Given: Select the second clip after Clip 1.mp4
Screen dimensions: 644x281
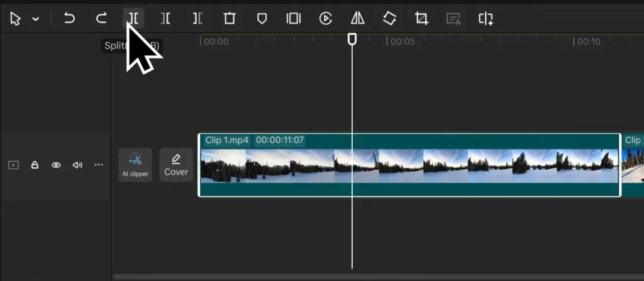Looking at the screenshot, I should [x=633, y=165].
